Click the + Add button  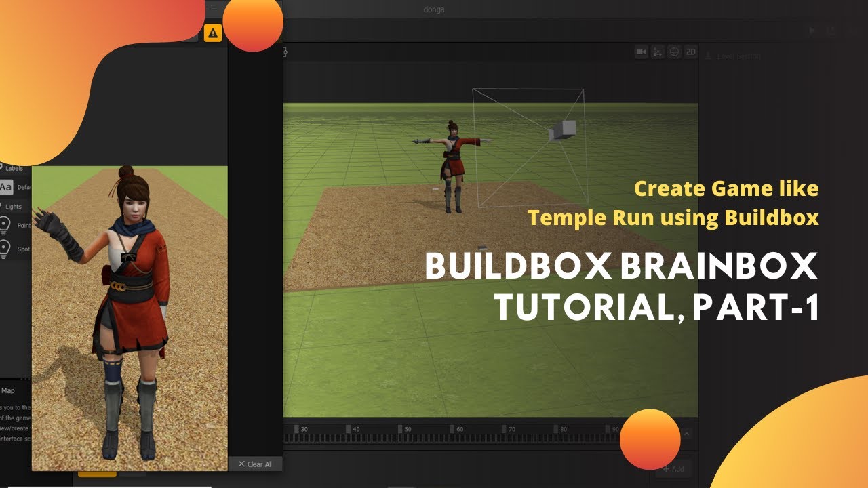point(673,469)
